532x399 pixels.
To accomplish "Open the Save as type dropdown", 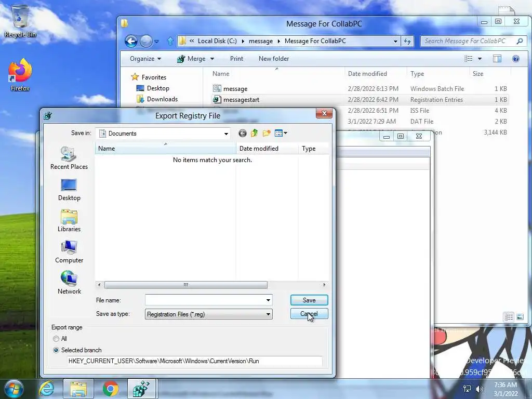I will (x=268, y=314).
